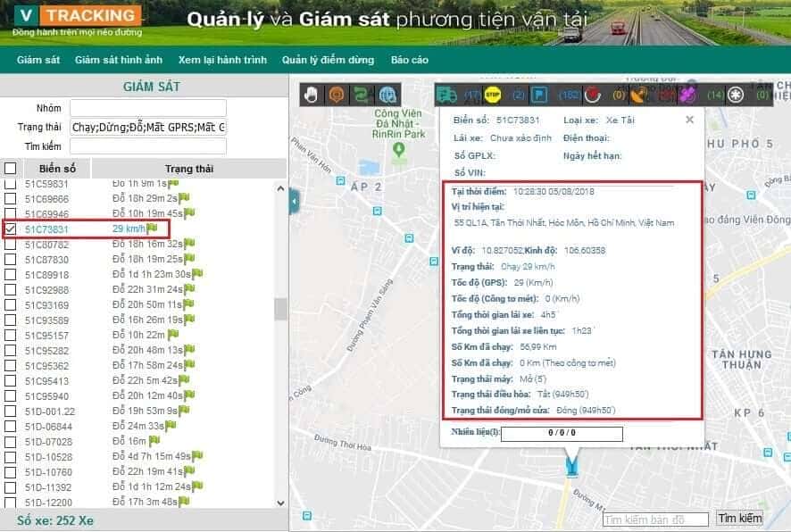Click the vehicle marker on the map
Viewport: 791px width, 532px height.
click(571, 466)
